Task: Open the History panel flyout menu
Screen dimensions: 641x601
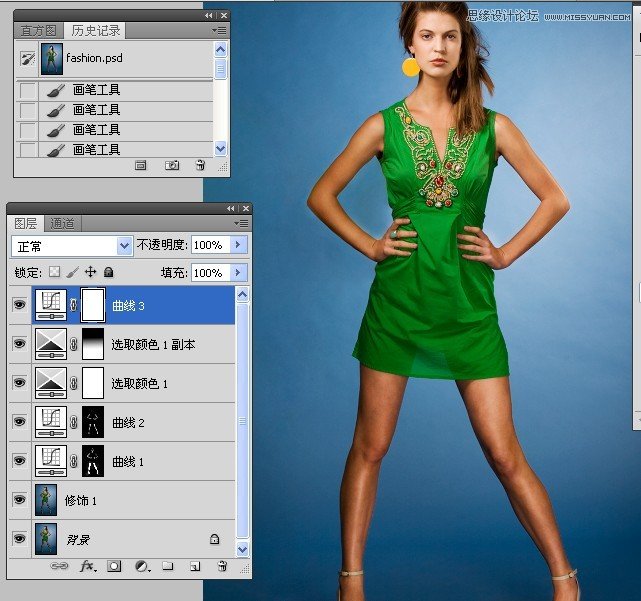Action: click(x=220, y=30)
